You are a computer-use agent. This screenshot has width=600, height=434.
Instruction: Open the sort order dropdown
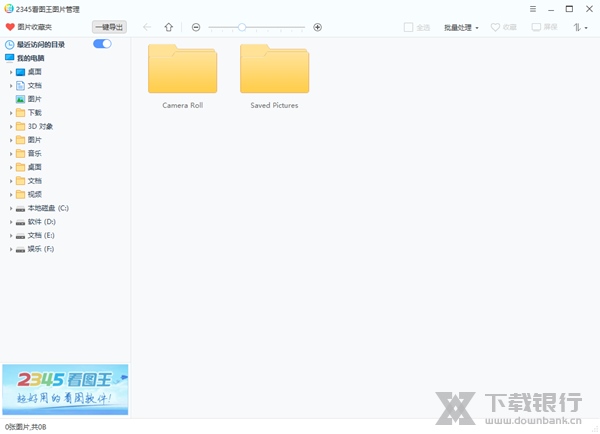pyautogui.click(x=580, y=27)
